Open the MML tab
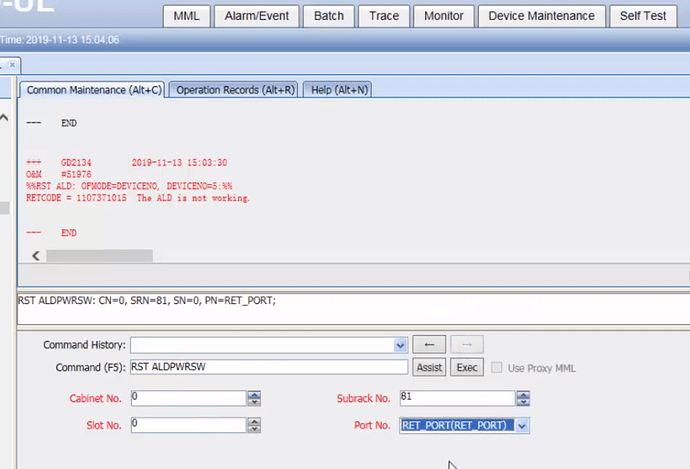 coord(186,16)
